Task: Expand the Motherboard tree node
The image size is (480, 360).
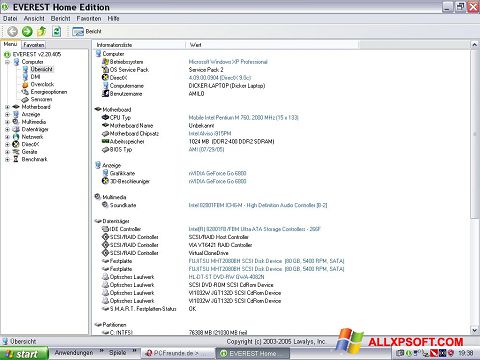Action: 7,107
